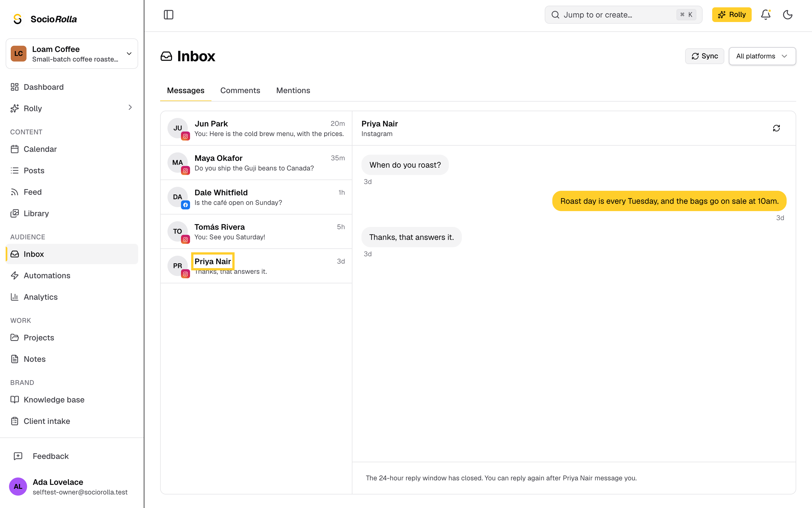The height and width of the screenshot is (508, 812).
Task: Click the Sync button
Action: (704, 56)
